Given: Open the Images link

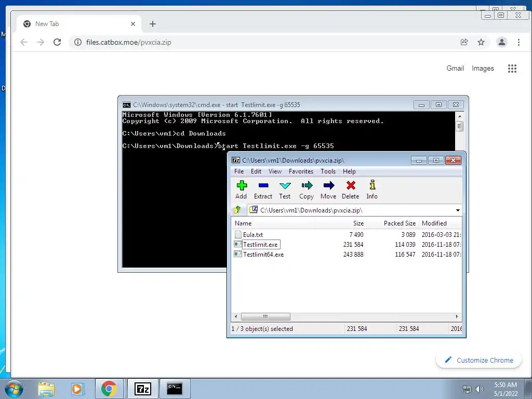Looking at the screenshot, I should (483, 68).
